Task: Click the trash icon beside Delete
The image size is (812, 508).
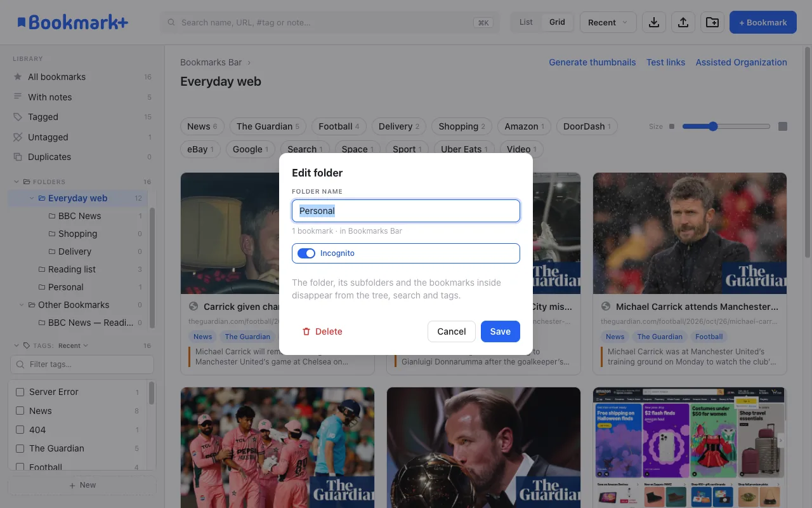Action: click(x=306, y=331)
